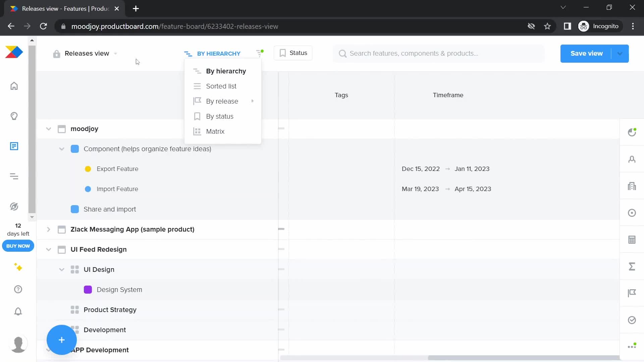Collapse the UI Design component
The image size is (644, 362).
coord(62,270)
